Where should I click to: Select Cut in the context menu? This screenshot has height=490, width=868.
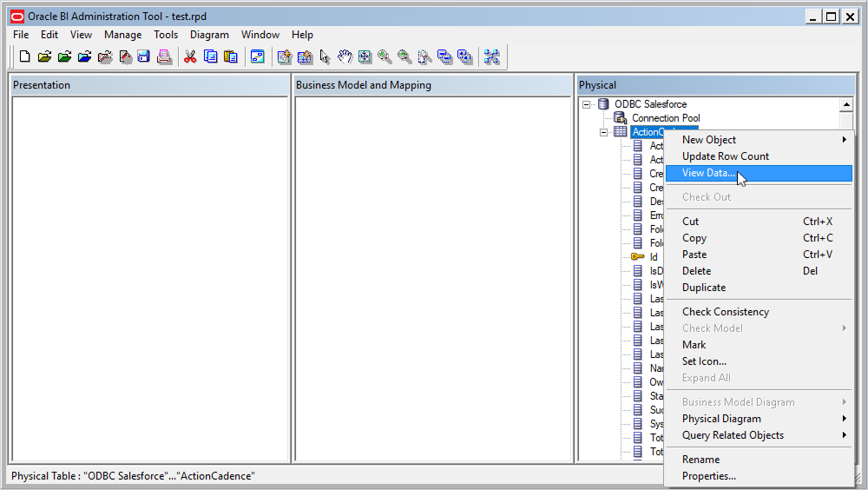[x=759, y=222]
